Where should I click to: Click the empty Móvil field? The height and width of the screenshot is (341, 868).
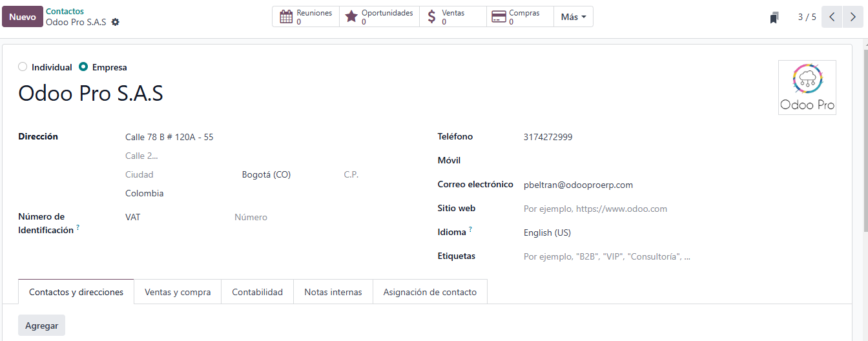[678, 161]
